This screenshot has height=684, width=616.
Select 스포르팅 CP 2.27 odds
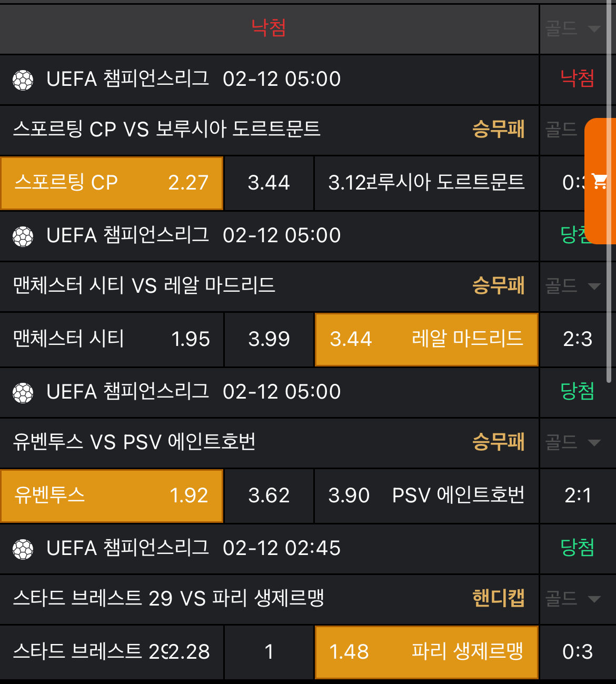click(112, 183)
